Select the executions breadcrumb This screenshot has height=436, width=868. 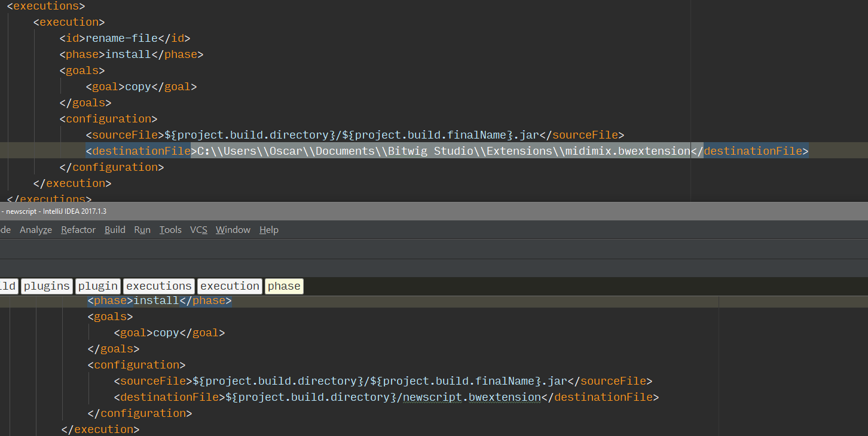pyautogui.click(x=159, y=286)
